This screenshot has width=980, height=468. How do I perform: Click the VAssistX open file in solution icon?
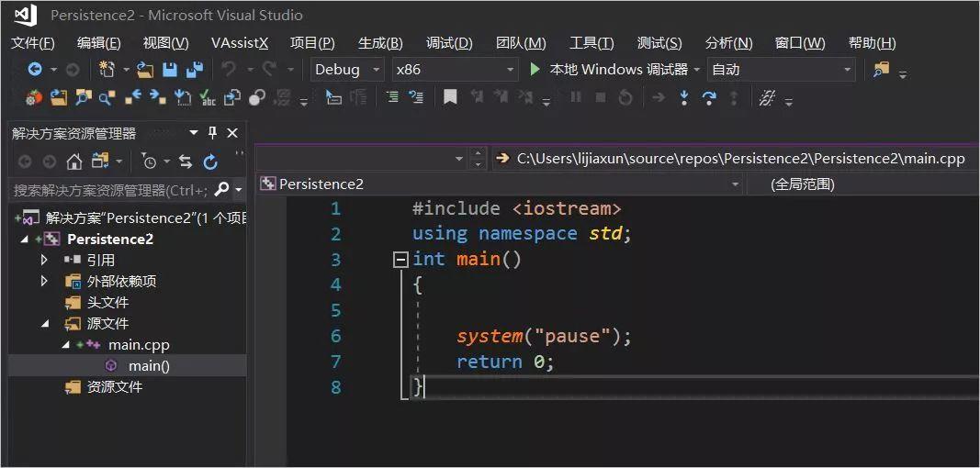click(58, 97)
